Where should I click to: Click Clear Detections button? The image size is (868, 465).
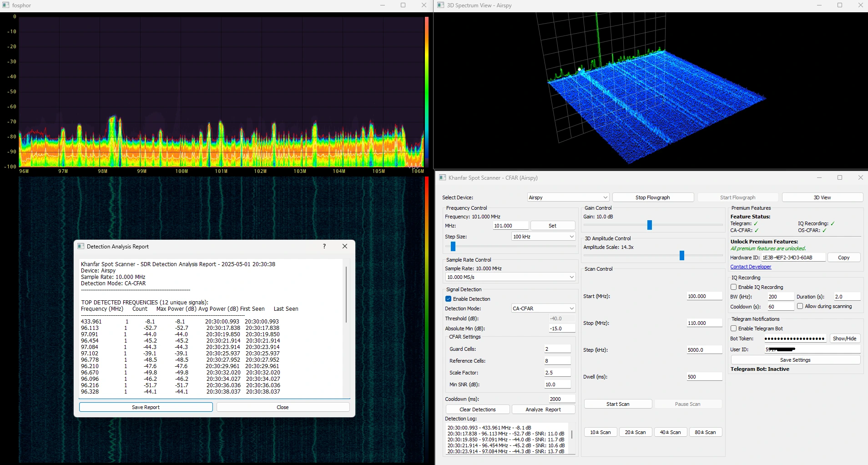point(478,409)
